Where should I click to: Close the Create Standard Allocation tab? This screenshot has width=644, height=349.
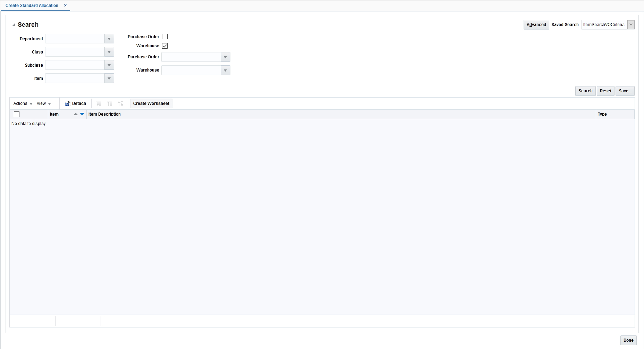click(x=65, y=5)
